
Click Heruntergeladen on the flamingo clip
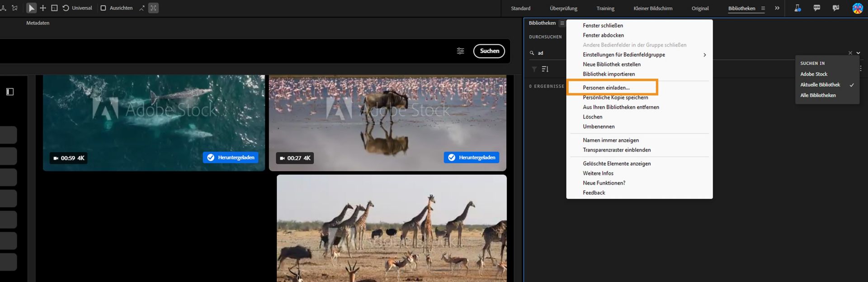(472, 158)
